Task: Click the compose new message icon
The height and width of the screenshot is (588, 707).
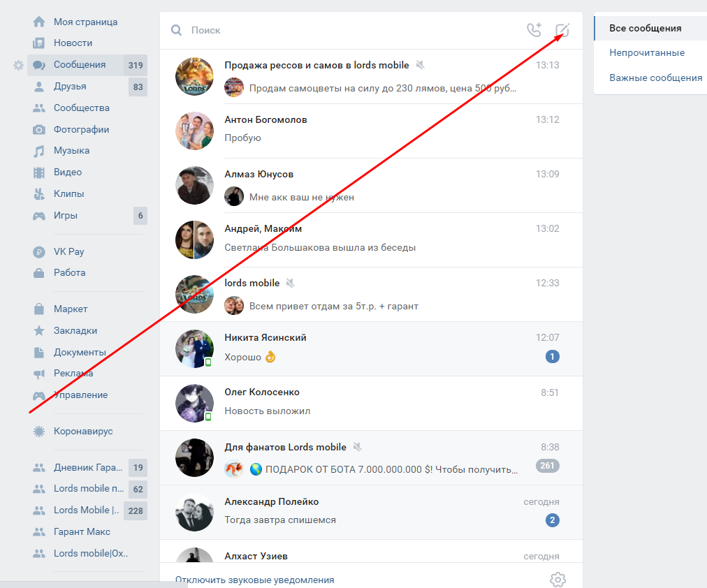Action: (562, 30)
